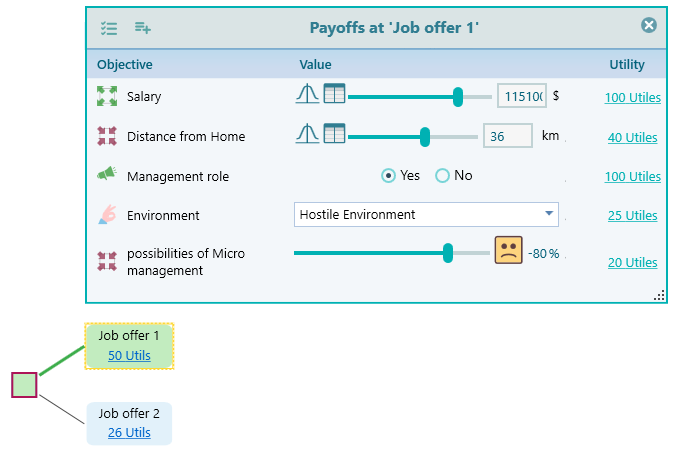This screenshot has width=673, height=468.
Task: Open distribution curve icon for Salary
Action: click(x=307, y=95)
